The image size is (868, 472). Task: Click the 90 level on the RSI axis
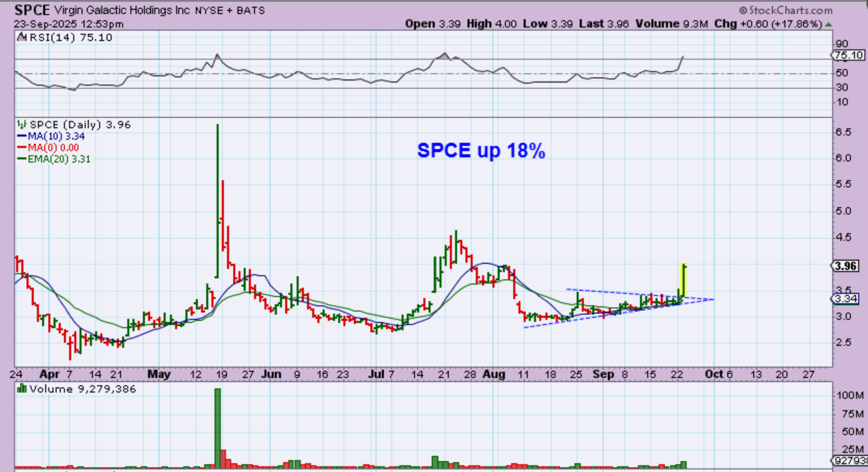(842, 44)
